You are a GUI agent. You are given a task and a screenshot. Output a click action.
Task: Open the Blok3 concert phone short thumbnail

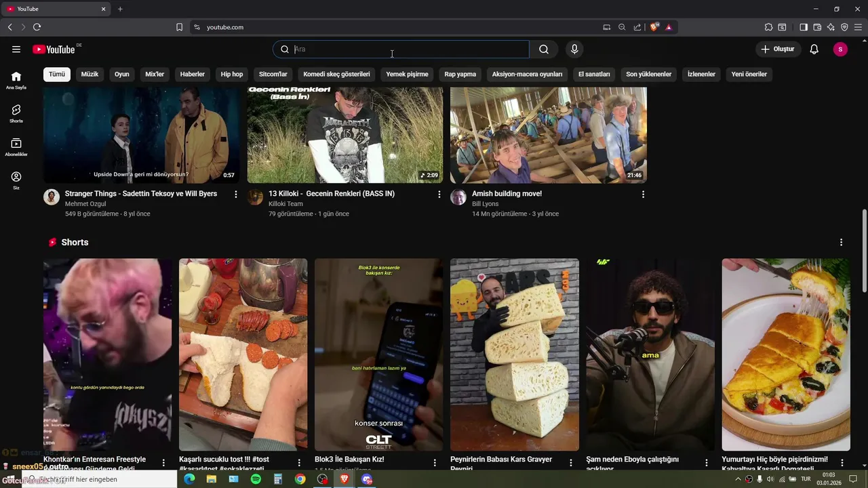[379, 354]
